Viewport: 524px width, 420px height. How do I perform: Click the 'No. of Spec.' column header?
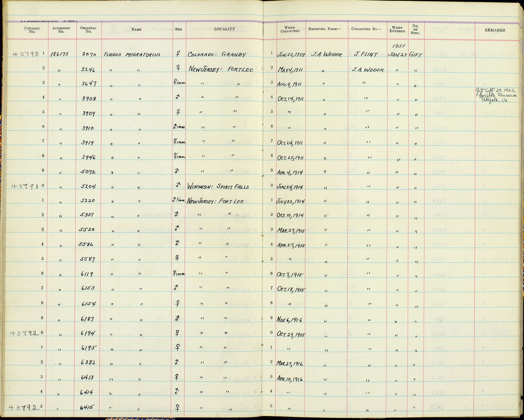(415, 29)
